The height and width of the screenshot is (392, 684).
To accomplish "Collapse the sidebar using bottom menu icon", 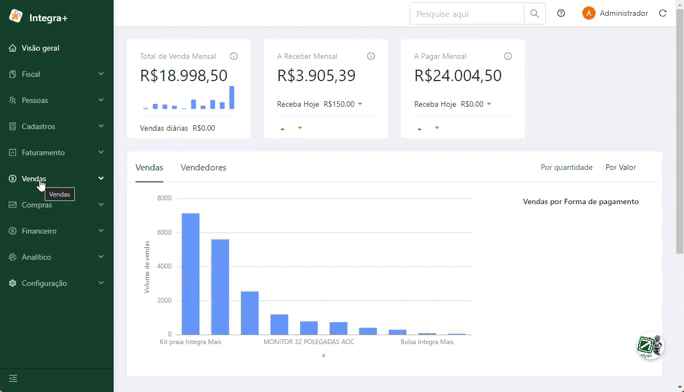I will 13,378.
